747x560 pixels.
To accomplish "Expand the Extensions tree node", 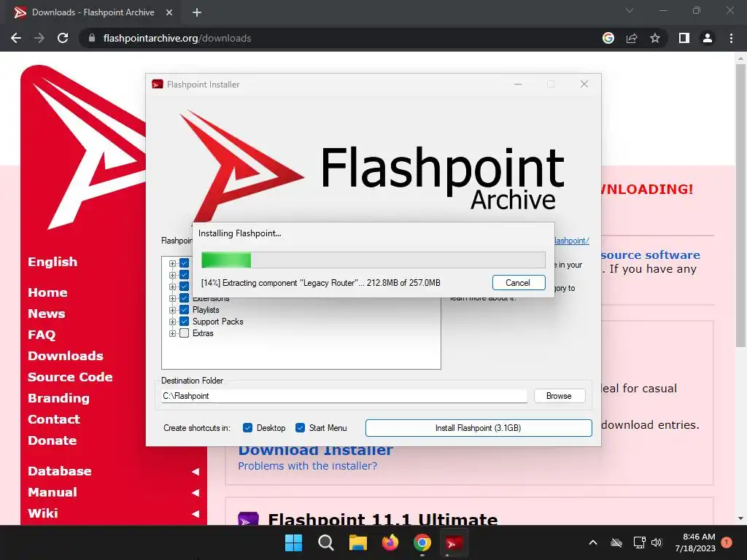I will pos(172,298).
